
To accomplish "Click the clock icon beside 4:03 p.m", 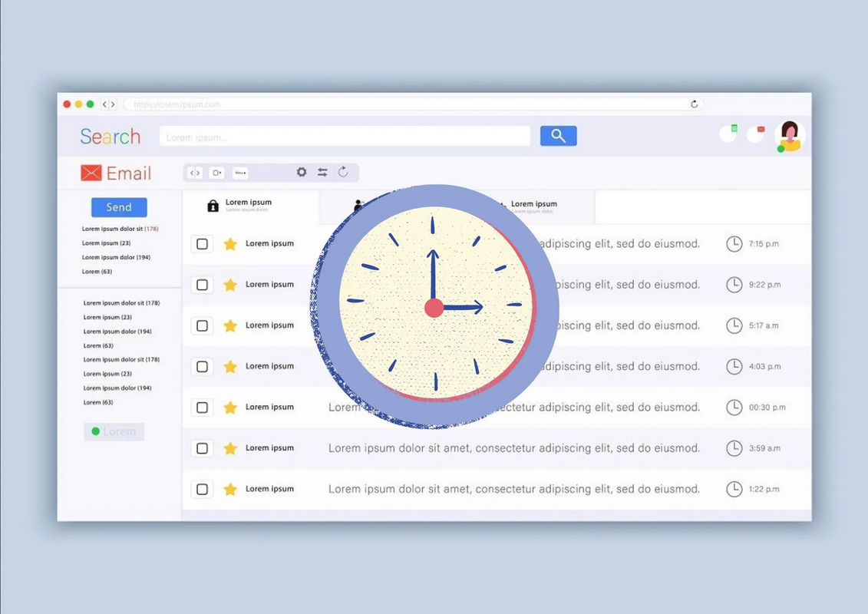I will click(734, 367).
